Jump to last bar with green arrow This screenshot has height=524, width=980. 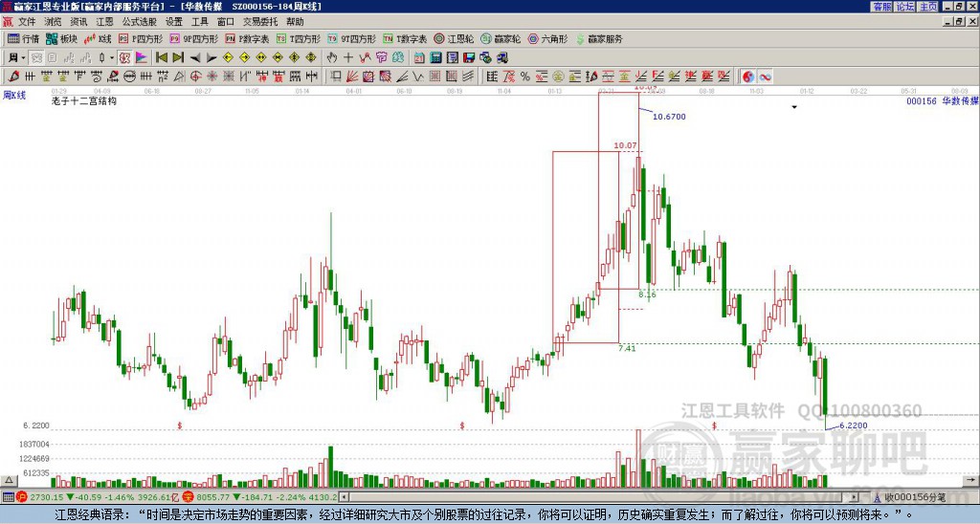click(x=178, y=58)
